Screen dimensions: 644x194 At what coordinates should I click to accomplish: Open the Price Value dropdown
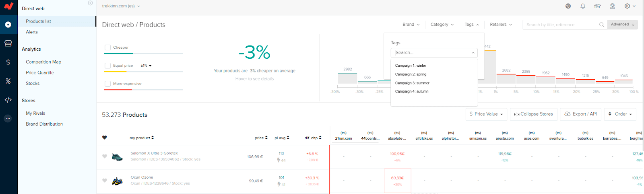(486, 114)
